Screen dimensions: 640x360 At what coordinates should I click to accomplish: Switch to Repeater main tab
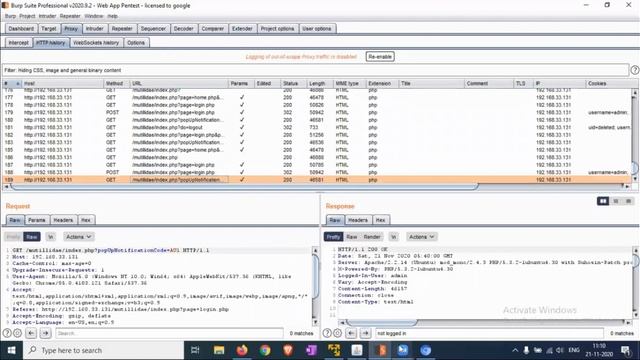(x=122, y=29)
